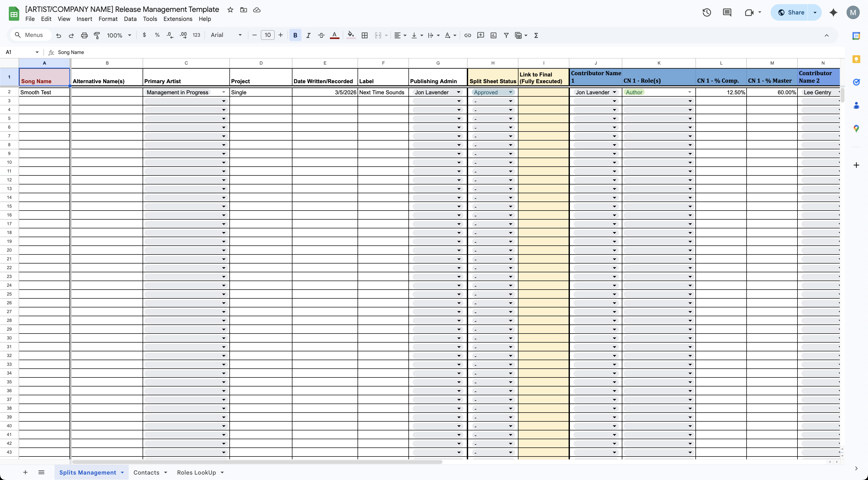868x480 pixels.
Task: Toggle strikethrough formatting
Action: point(321,35)
